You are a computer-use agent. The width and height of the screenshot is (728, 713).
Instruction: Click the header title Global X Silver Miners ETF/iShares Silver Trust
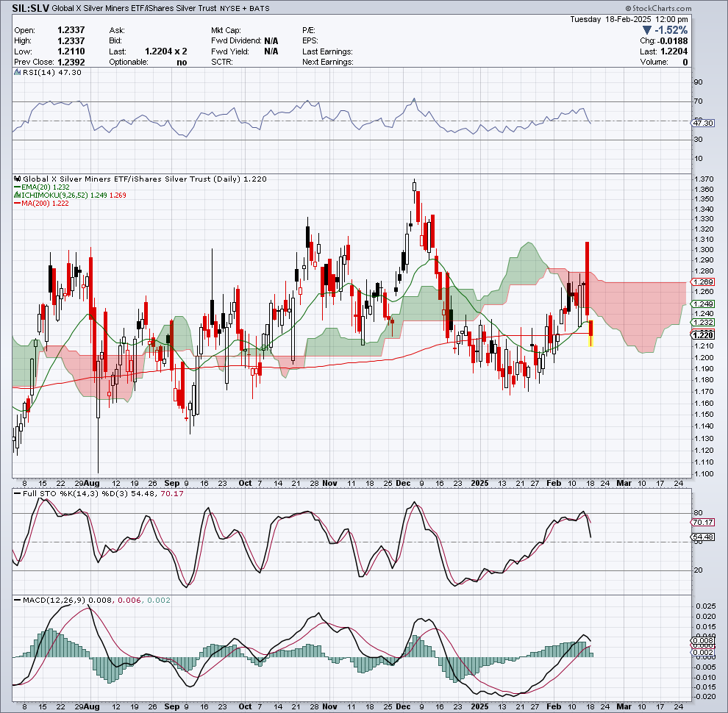tap(135, 8)
